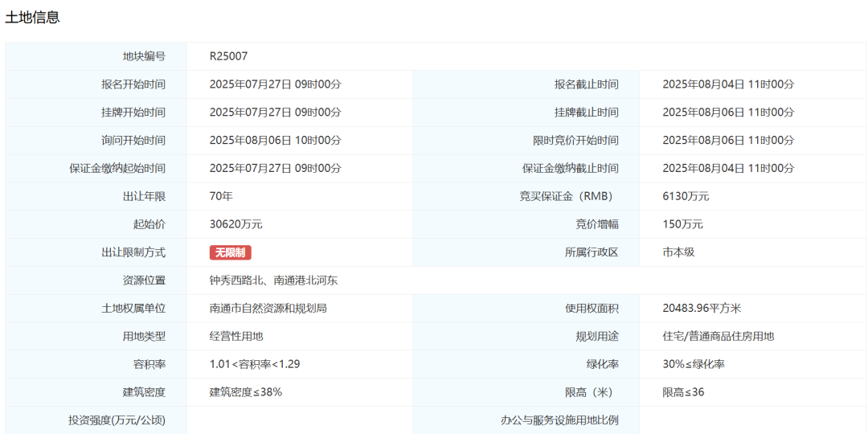868x434 pixels.
Task: Click the 竞买保证金（RMB） label
Action: point(567,197)
